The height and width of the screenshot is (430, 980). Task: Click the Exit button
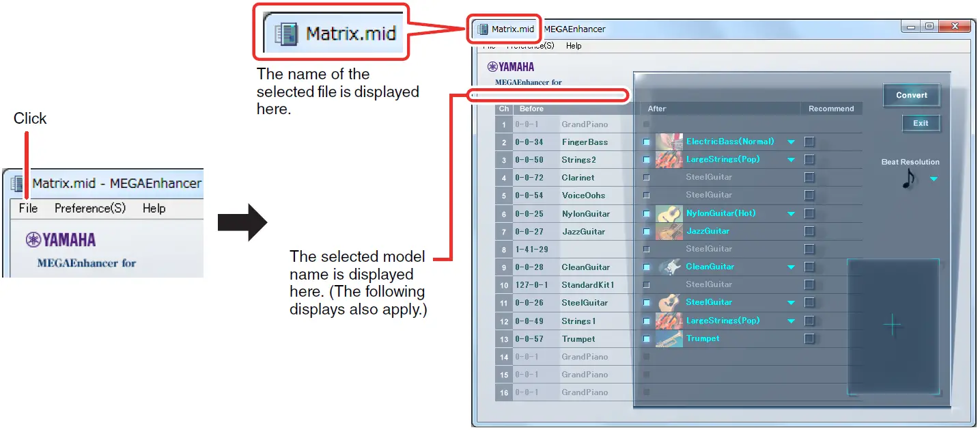coord(921,123)
